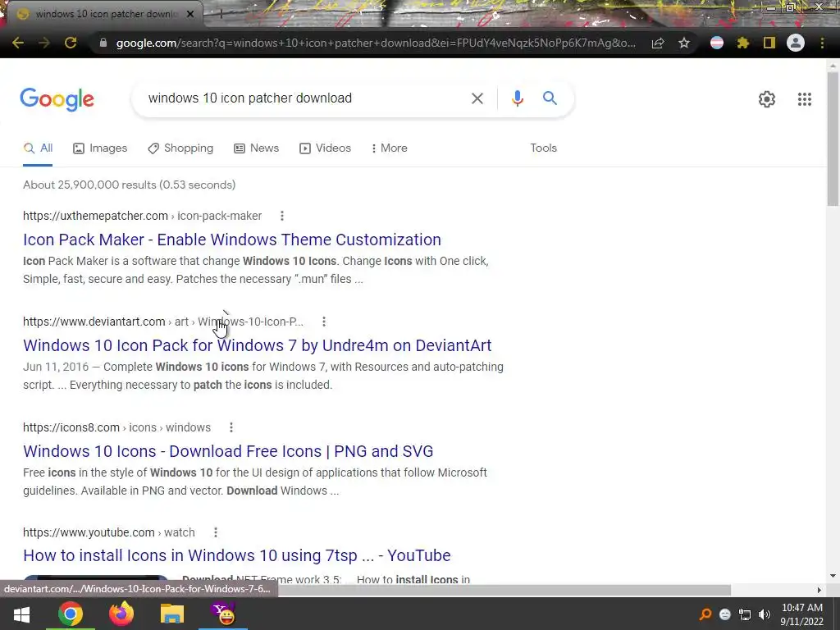
Task: Launch Firefox from the taskbar
Action: point(121,614)
